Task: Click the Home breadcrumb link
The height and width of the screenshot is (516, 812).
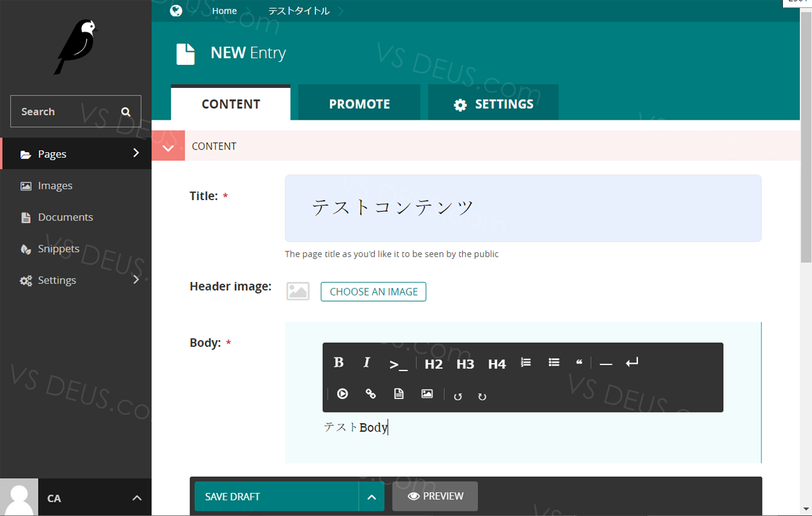Action: coord(225,11)
